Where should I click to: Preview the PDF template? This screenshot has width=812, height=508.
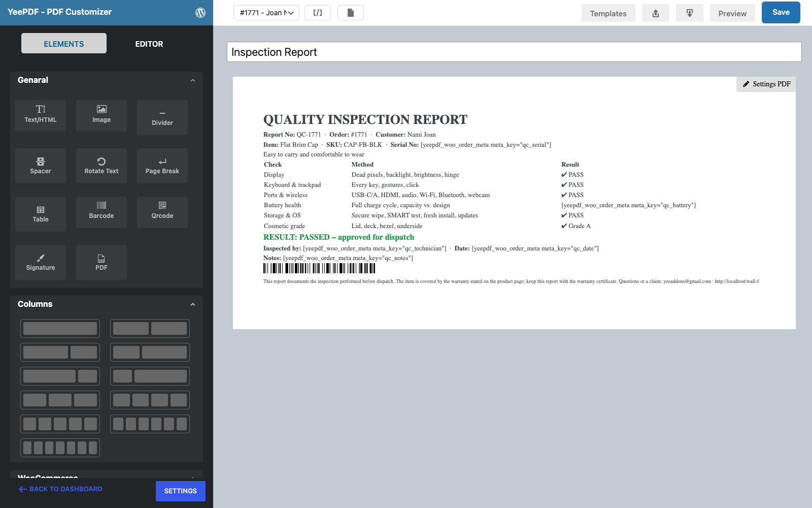tap(732, 13)
